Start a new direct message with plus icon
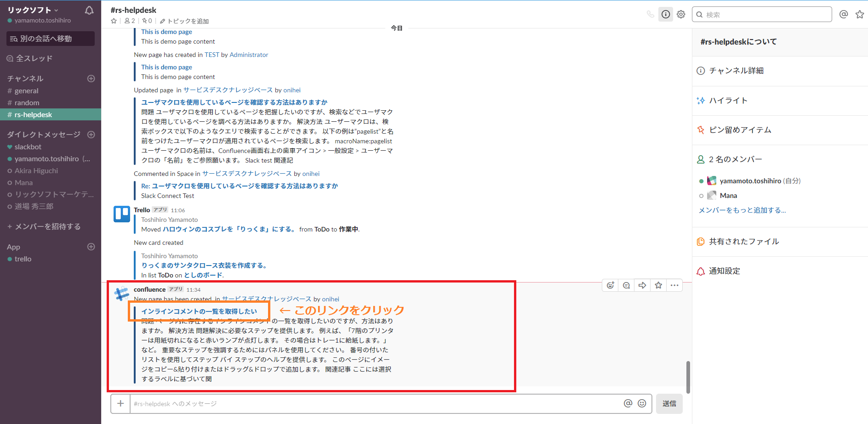This screenshot has width=868, height=424. point(91,135)
